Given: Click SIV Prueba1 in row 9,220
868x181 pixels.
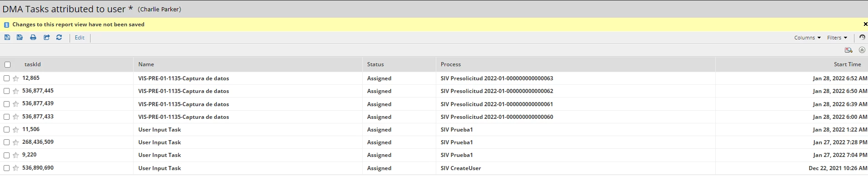Looking at the screenshot, I should point(457,155).
